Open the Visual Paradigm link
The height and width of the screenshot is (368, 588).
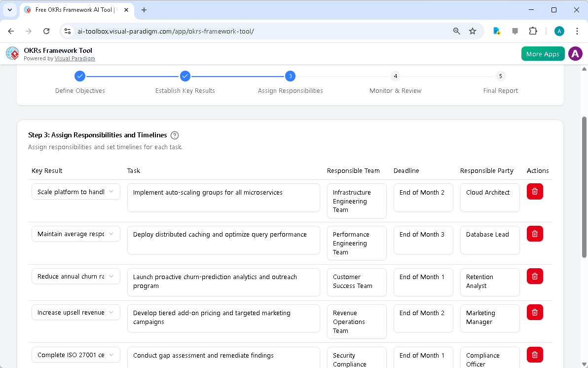(74, 58)
